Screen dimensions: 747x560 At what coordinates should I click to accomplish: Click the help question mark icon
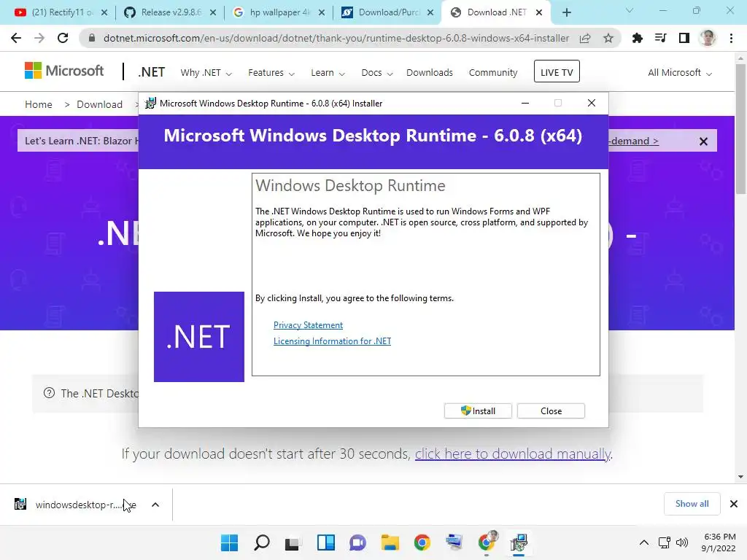click(49, 393)
